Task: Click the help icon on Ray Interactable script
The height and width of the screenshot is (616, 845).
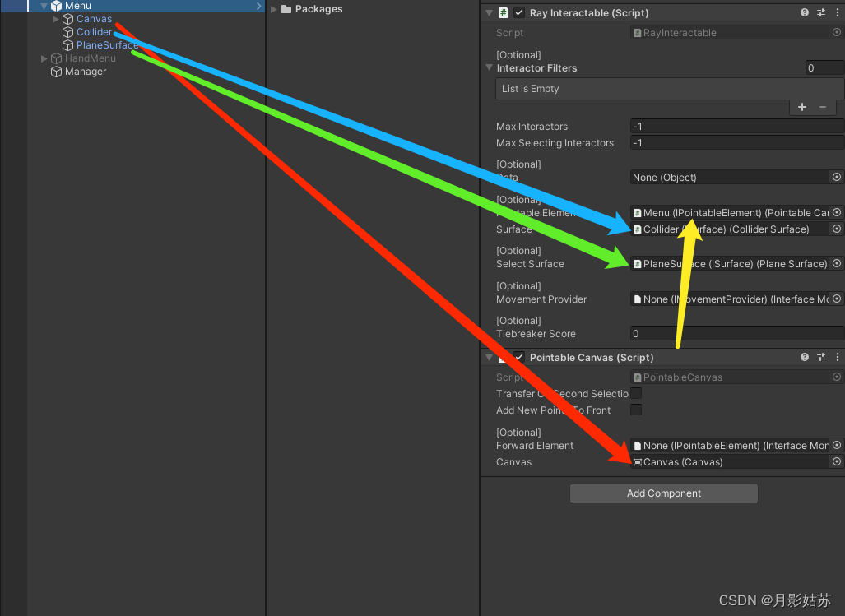Action: click(x=805, y=12)
